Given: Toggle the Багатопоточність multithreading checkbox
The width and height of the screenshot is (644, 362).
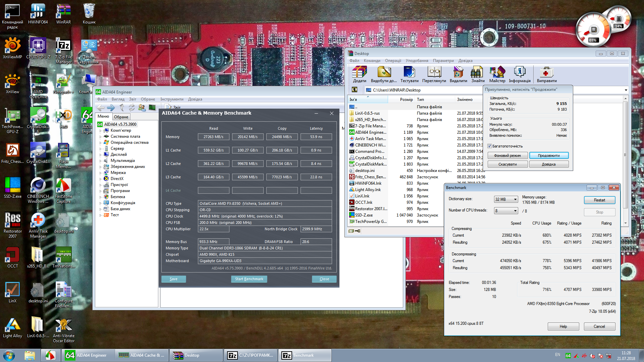Looking at the screenshot, I should click(x=490, y=146).
